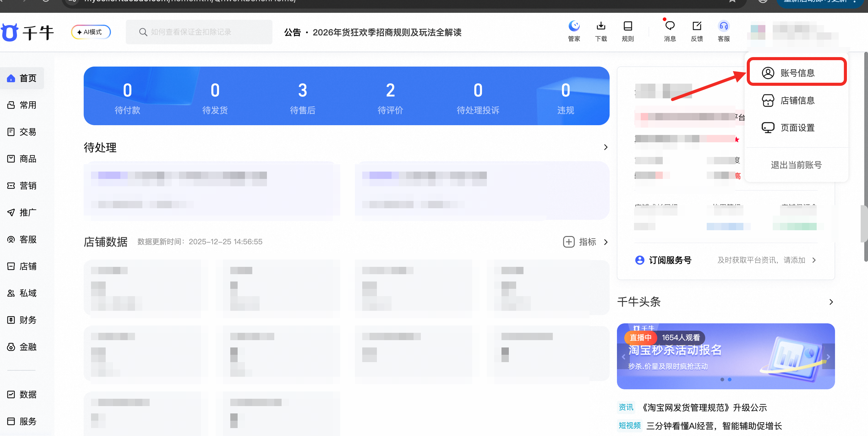Open 财务 sidebar item
Screen dimensions: 868x436
click(x=22, y=320)
